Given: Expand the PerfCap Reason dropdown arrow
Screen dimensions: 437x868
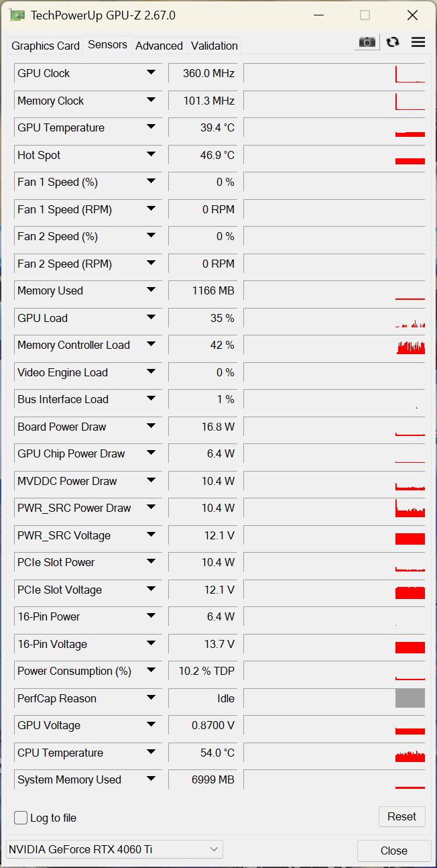Looking at the screenshot, I should click(151, 698).
